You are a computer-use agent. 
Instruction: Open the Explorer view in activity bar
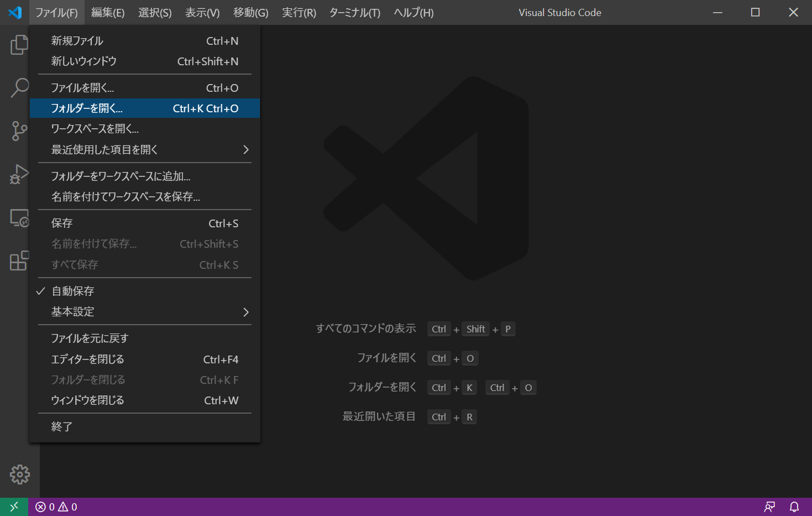[x=19, y=45]
